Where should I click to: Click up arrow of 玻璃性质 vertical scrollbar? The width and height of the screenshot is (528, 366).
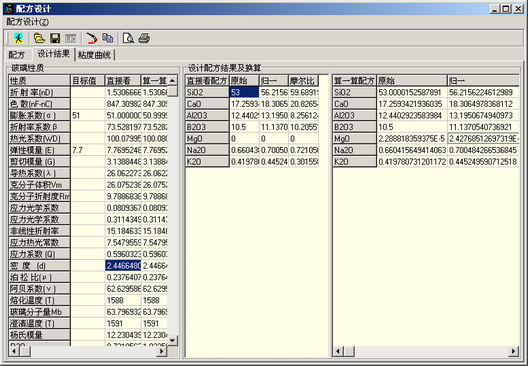[172, 80]
